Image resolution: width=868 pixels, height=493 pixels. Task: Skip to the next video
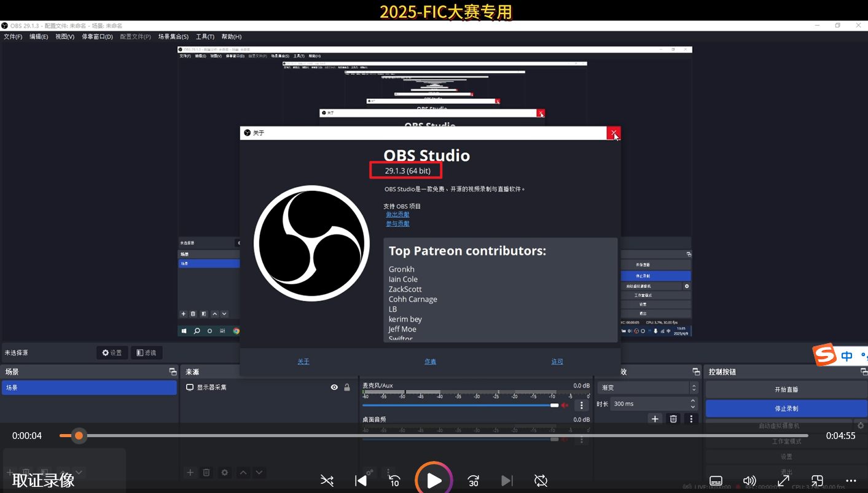(x=507, y=481)
